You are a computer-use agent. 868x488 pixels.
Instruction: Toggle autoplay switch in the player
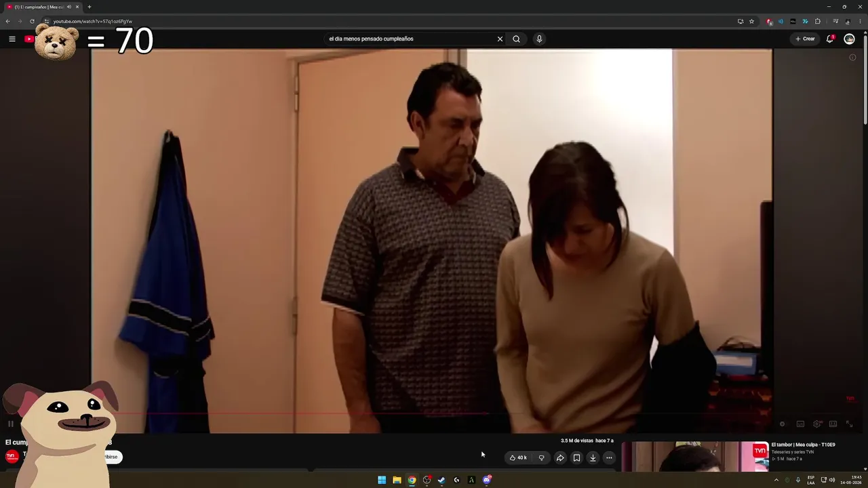[782, 424]
